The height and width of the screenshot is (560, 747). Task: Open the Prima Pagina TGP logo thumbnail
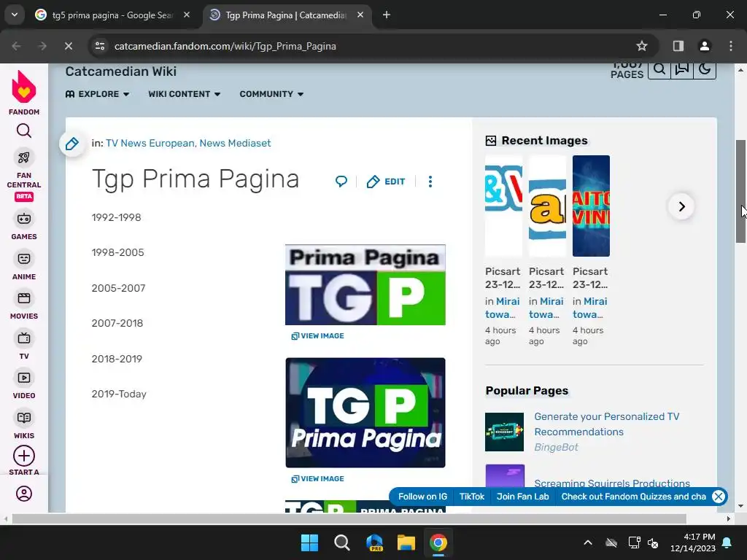365,285
